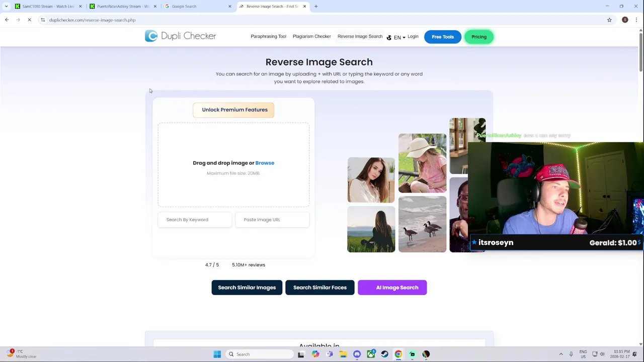The width and height of the screenshot is (644, 362).
Task: Open a new browser tab
Action: 316,7
